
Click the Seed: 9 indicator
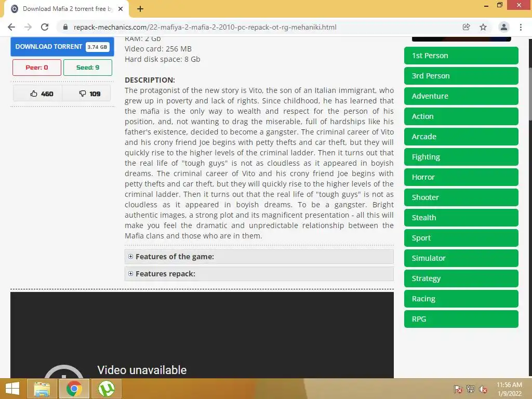(x=87, y=68)
